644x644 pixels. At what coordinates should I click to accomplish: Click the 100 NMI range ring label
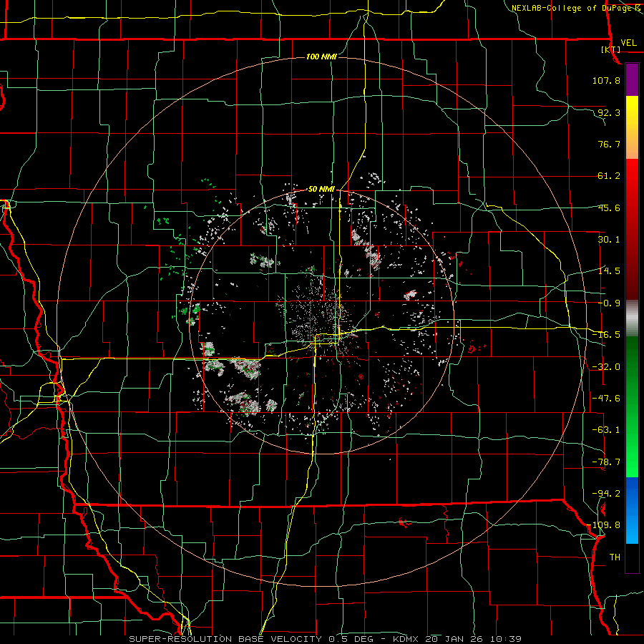[x=321, y=57]
